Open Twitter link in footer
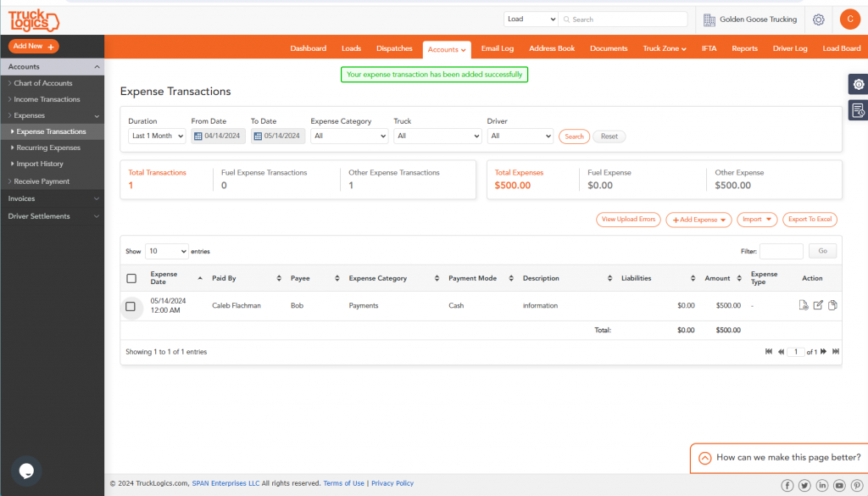This screenshot has width=868, height=496. [x=804, y=486]
